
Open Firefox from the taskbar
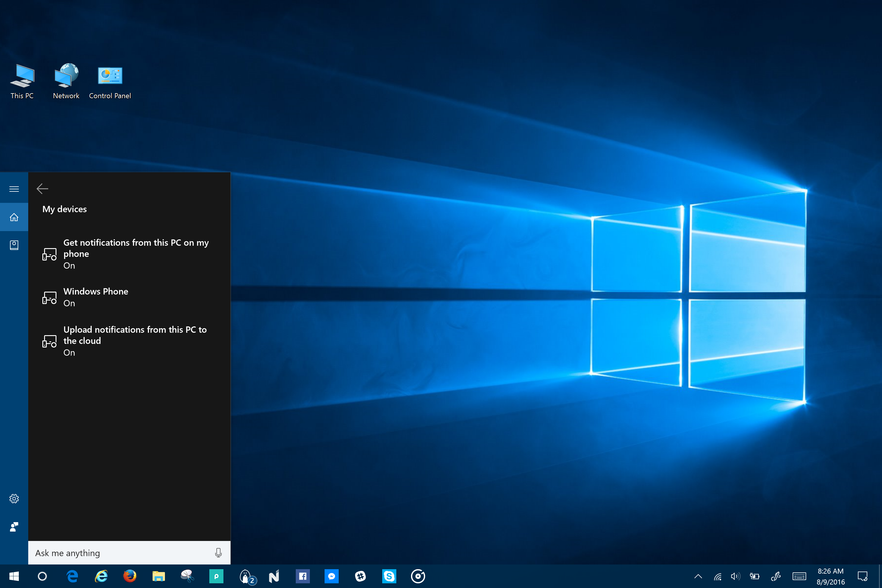click(x=130, y=576)
